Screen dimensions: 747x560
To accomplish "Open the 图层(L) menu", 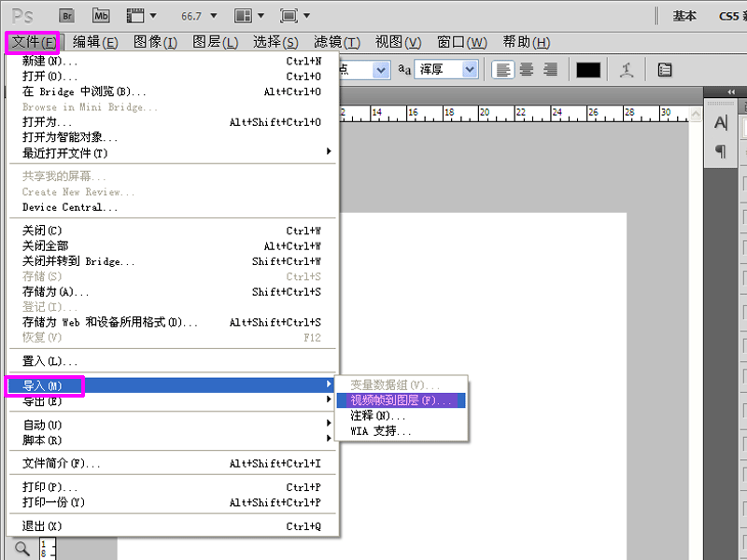I will click(x=216, y=42).
